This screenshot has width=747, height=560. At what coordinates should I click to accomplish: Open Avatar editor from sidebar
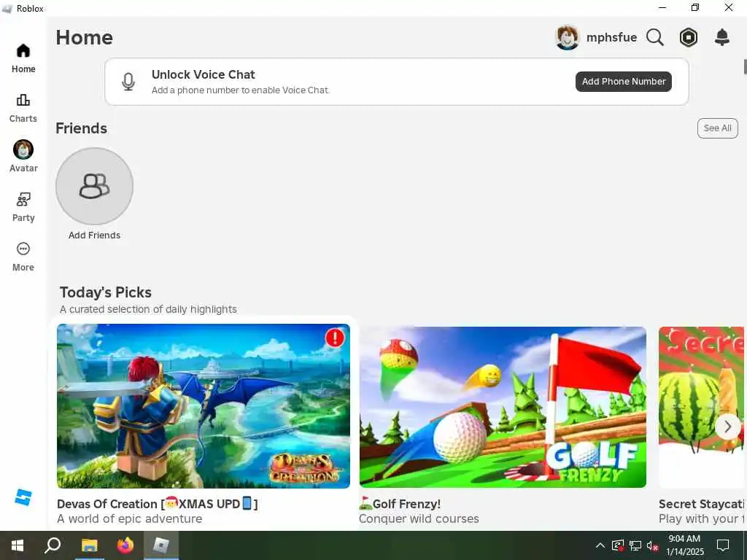pyautogui.click(x=23, y=157)
